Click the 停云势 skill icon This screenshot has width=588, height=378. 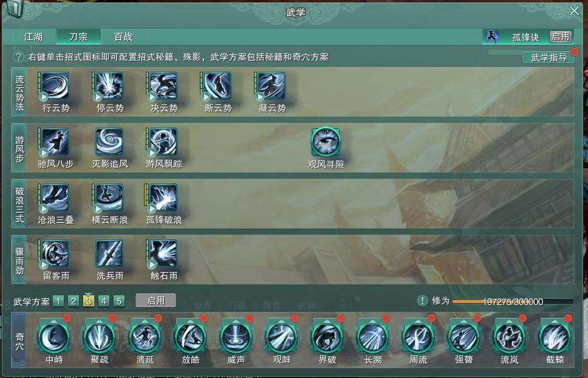(x=109, y=86)
